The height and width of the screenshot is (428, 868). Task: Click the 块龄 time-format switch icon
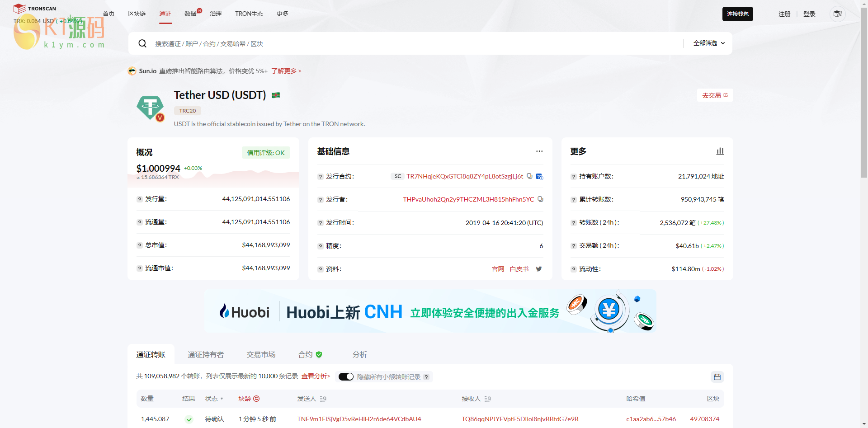256,399
